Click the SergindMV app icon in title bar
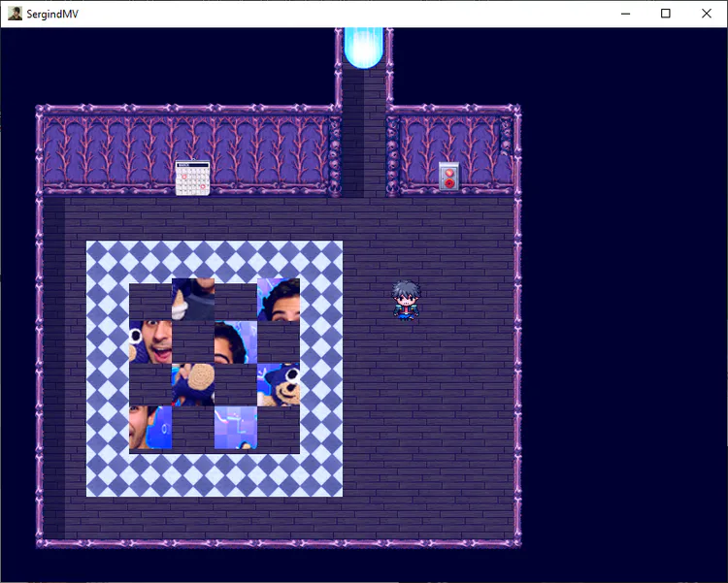Viewport: 728px width, 583px height. (x=15, y=14)
